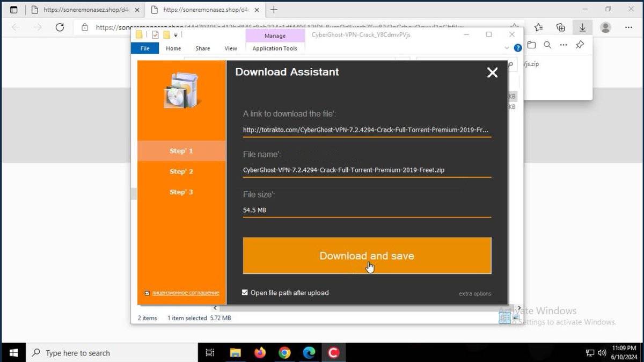Switch to large icons view in File Explorer
The image size is (644, 362).
(x=516, y=317)
